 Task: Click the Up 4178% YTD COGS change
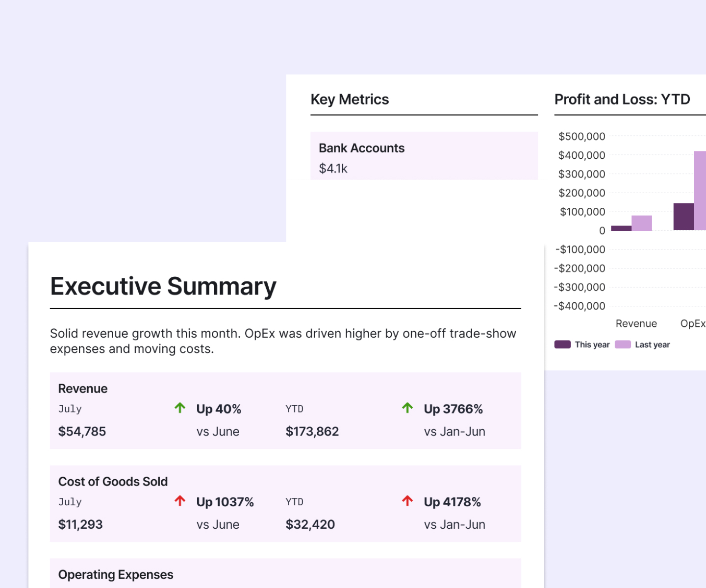(453, 502)
